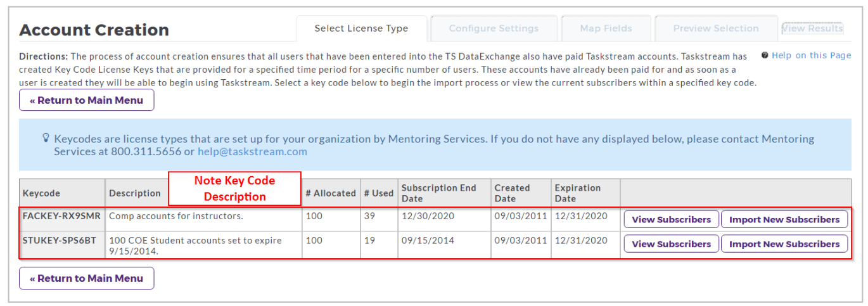This screenshot has height=306, width=868.
Task: Switch to Configure Settings tab
Action: [494, 29]
